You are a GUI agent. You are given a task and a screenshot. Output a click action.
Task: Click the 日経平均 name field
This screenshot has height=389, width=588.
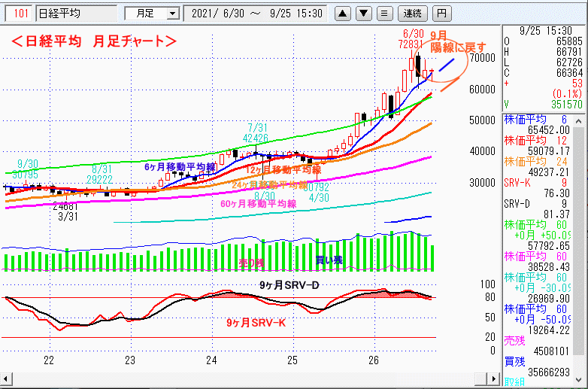click(77, 14)
